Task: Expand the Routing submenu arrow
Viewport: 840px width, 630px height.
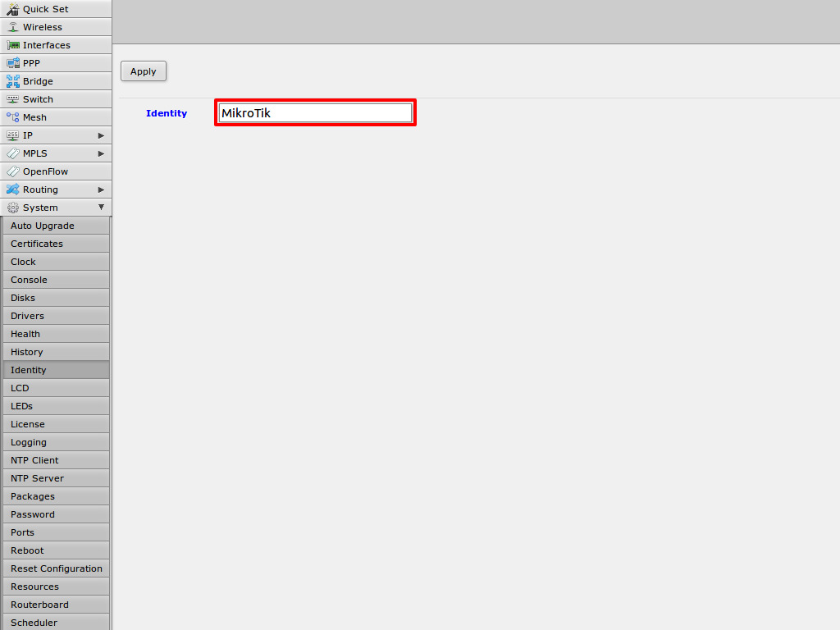Action: coord(102,189)
